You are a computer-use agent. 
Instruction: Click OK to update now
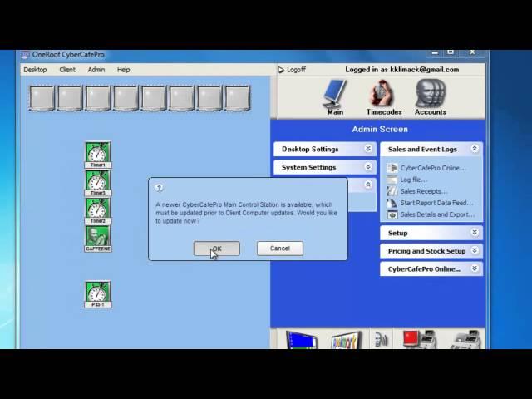click(x=216, y=249)
